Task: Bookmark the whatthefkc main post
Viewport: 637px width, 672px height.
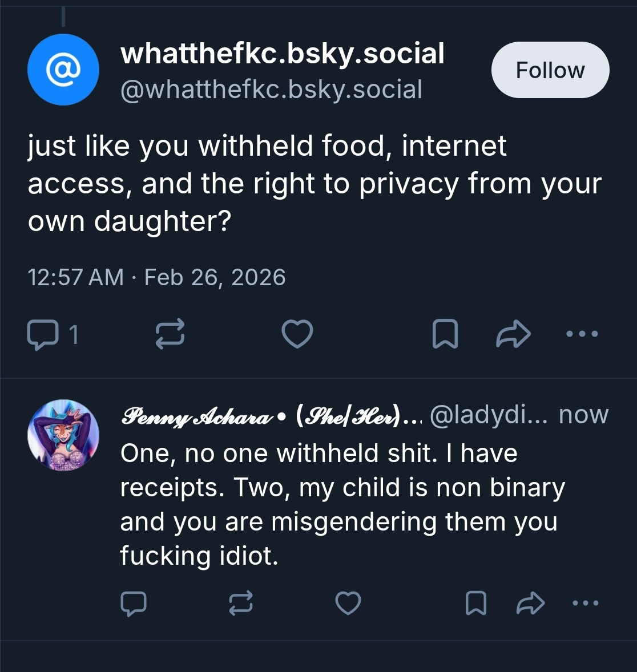Action: click(445, 334)
